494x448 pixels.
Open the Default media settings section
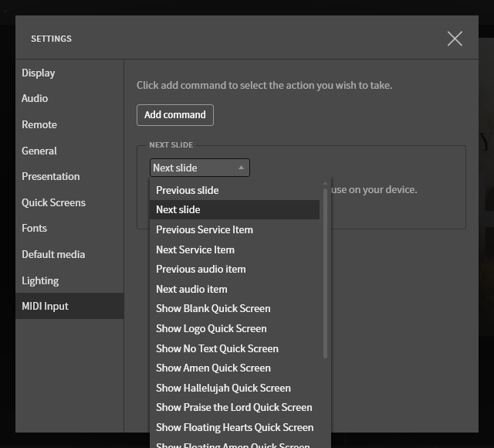click(x=69, y=254)
